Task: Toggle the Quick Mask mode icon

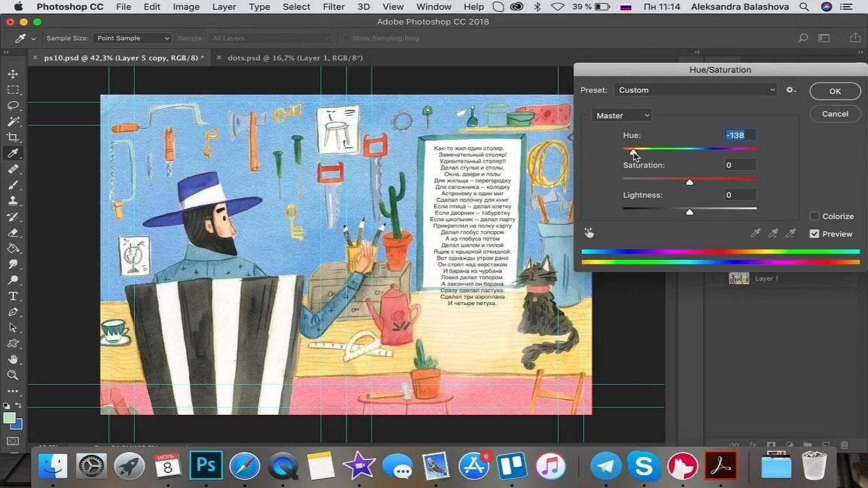Action: pyautogui.click(x=13, y=441)
